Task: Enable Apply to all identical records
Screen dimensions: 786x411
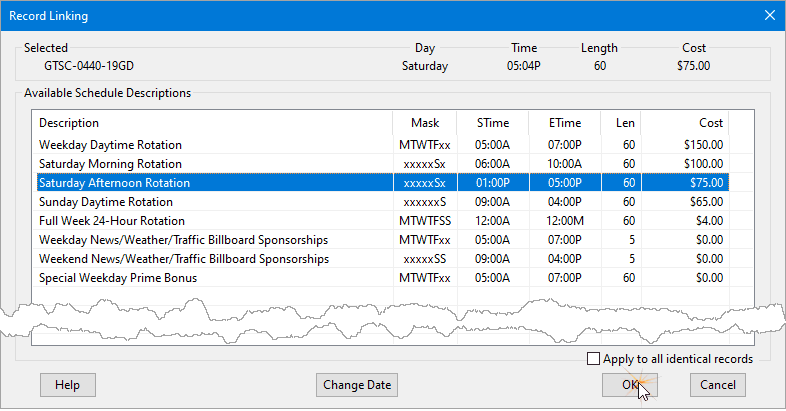Action: click(x=594, y=359)
